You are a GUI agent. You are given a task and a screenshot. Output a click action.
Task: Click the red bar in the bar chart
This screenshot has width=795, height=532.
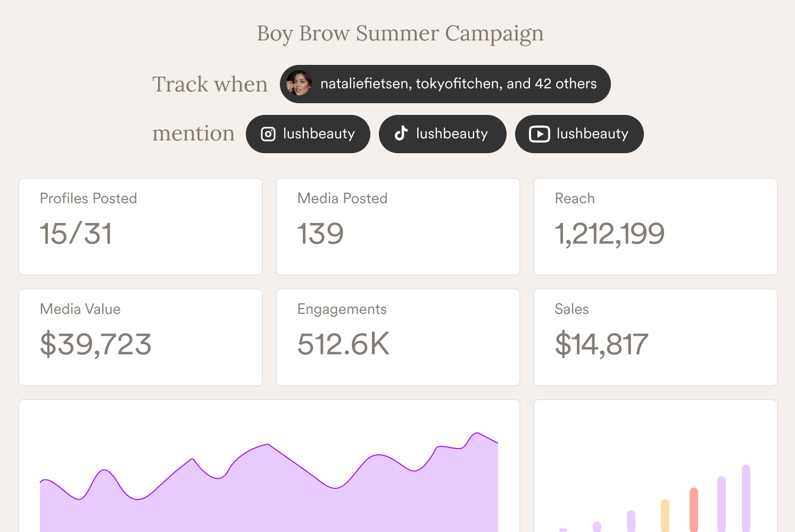(x=694, y=510)
